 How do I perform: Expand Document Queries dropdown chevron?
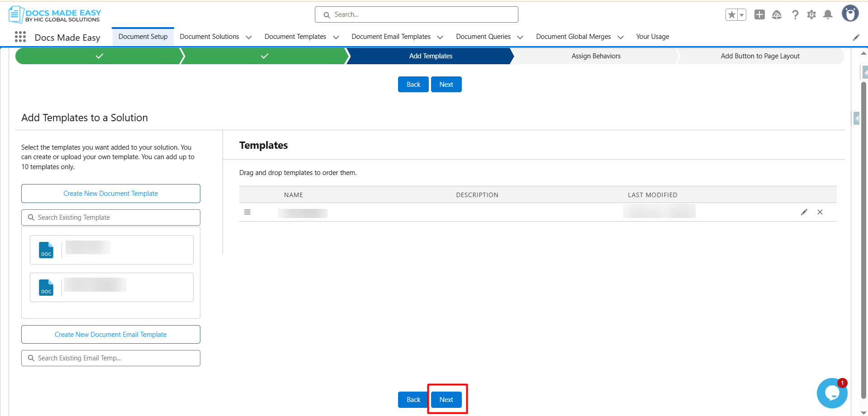pyautogui.click(x=520, y=37)
